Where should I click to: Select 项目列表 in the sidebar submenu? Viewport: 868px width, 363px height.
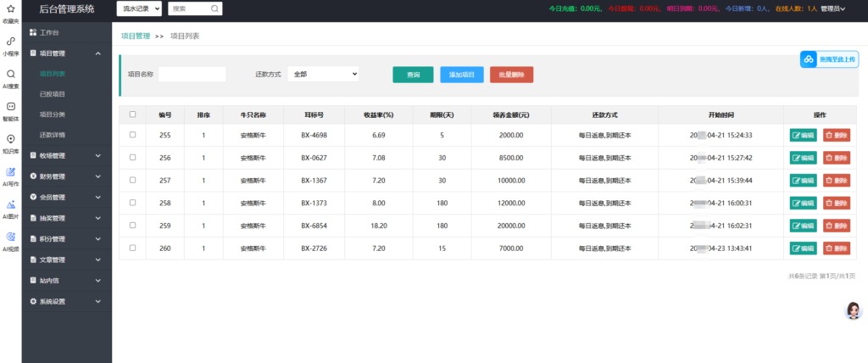coord(53,73)
